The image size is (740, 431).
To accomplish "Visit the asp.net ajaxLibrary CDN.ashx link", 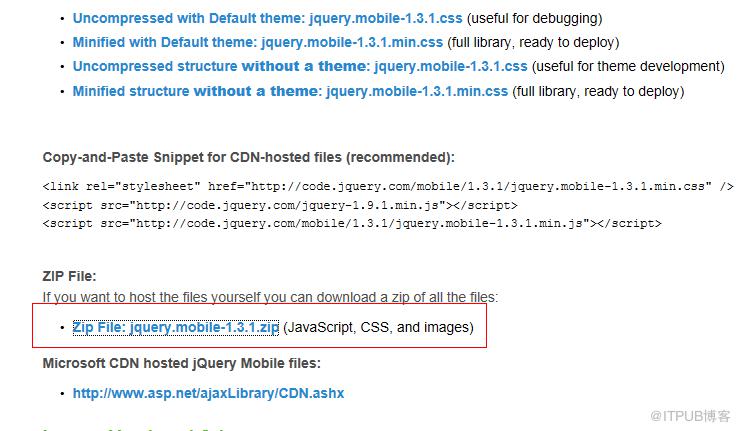I will click(208, 393).
